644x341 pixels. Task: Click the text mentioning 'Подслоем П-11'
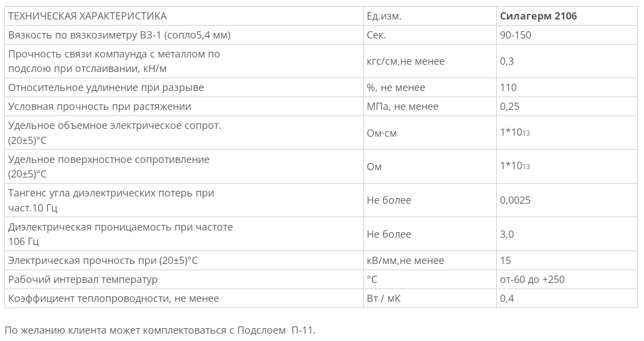160,330
